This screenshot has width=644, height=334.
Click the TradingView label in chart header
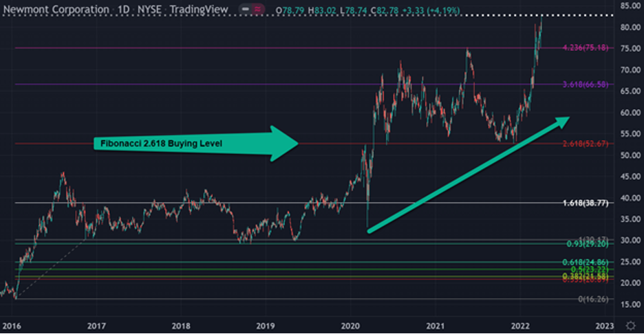click(x=199, y=10)
